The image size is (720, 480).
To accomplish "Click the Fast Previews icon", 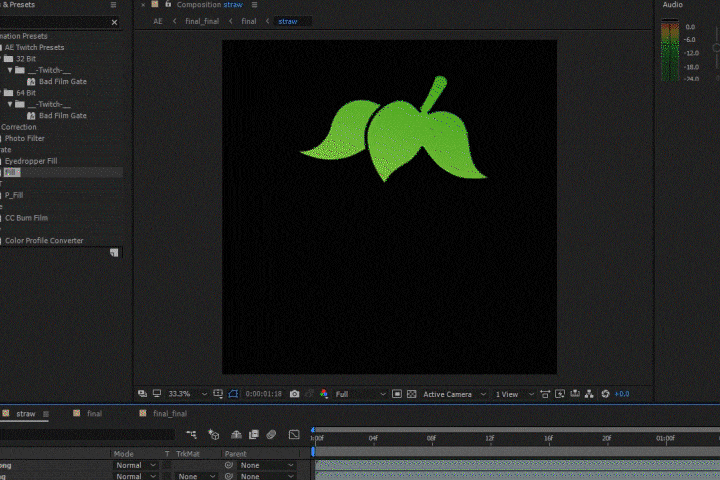I will point(560,394).
